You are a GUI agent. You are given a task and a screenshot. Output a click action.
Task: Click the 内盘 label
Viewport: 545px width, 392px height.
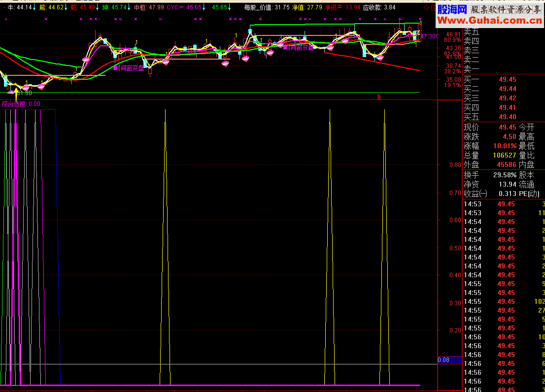coord(527,164)
